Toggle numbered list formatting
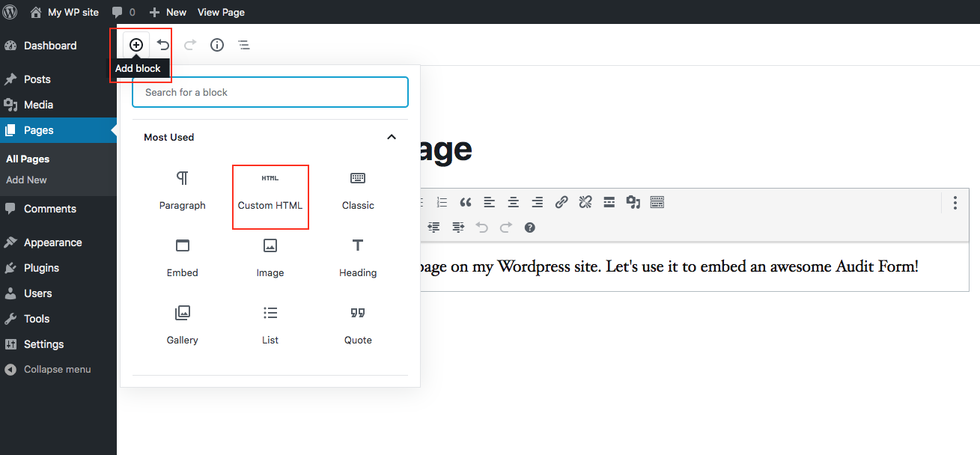 coord(442,202)
